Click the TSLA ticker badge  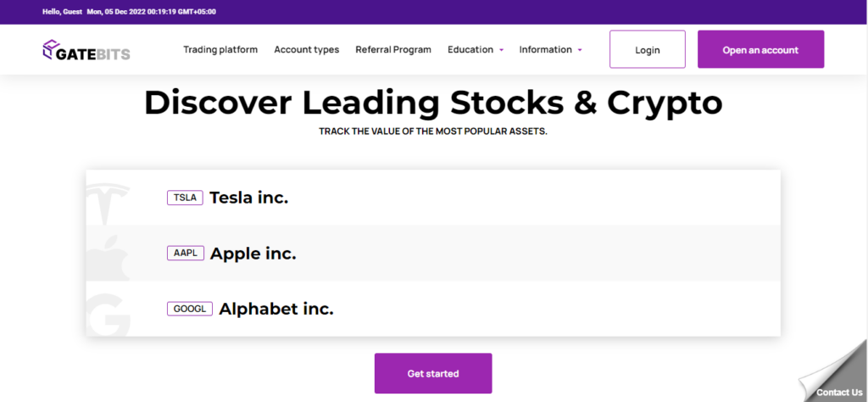185,198
